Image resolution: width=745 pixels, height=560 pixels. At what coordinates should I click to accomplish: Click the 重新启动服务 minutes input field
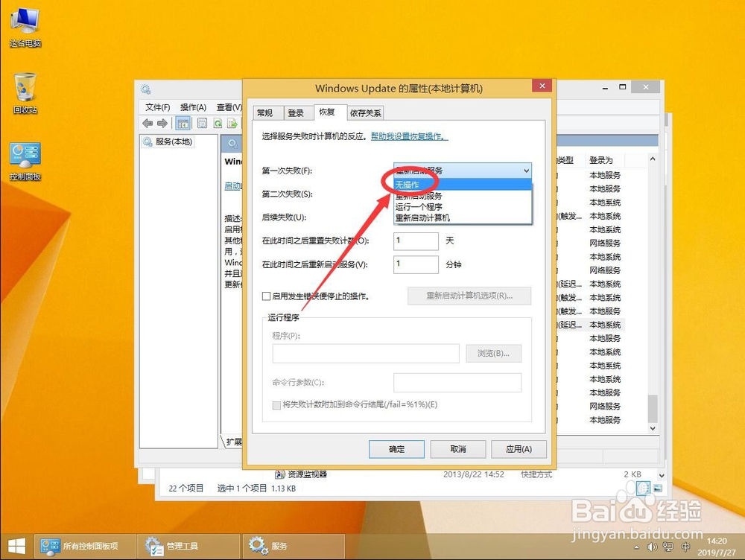[416, 264]
